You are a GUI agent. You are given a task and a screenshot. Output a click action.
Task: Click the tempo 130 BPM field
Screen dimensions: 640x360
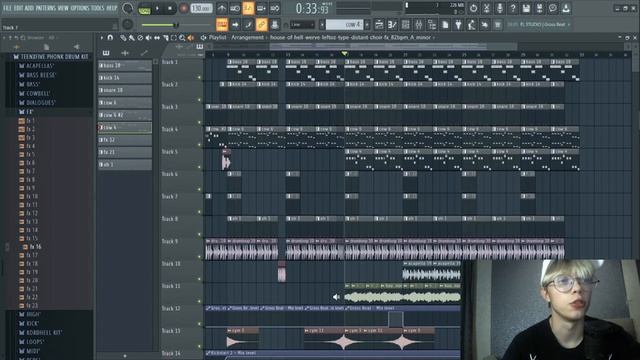[201, 8]
